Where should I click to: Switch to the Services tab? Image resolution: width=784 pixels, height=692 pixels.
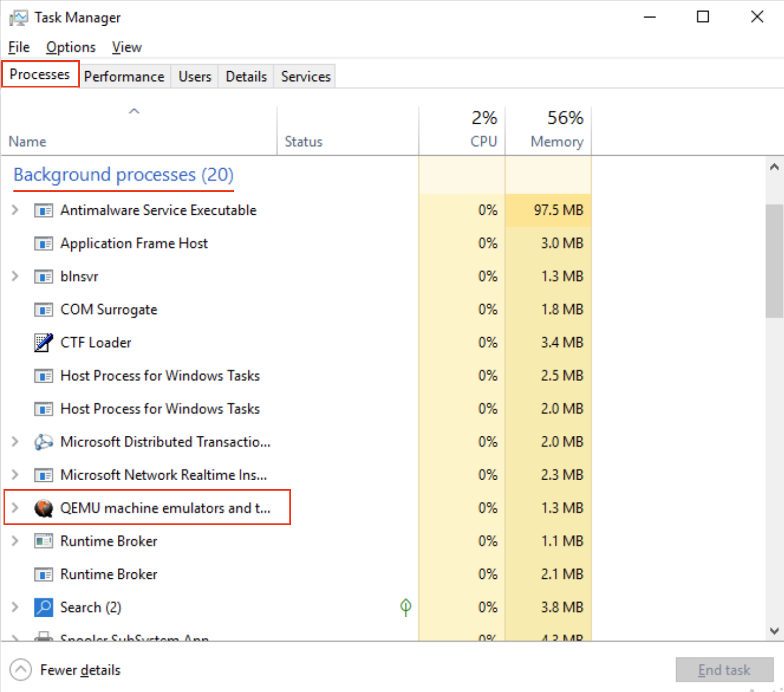306,76
